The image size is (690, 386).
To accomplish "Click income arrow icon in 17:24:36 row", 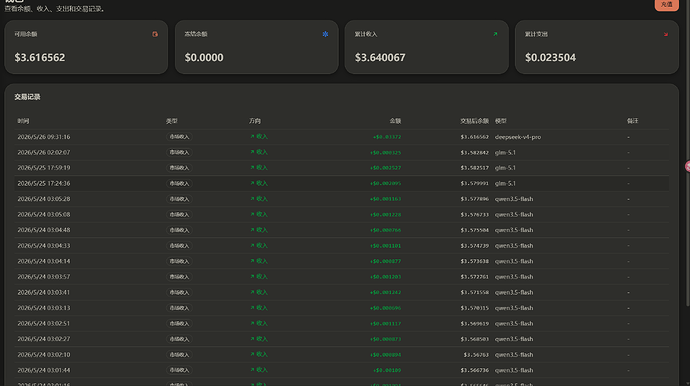I will (x=252, y=183).
